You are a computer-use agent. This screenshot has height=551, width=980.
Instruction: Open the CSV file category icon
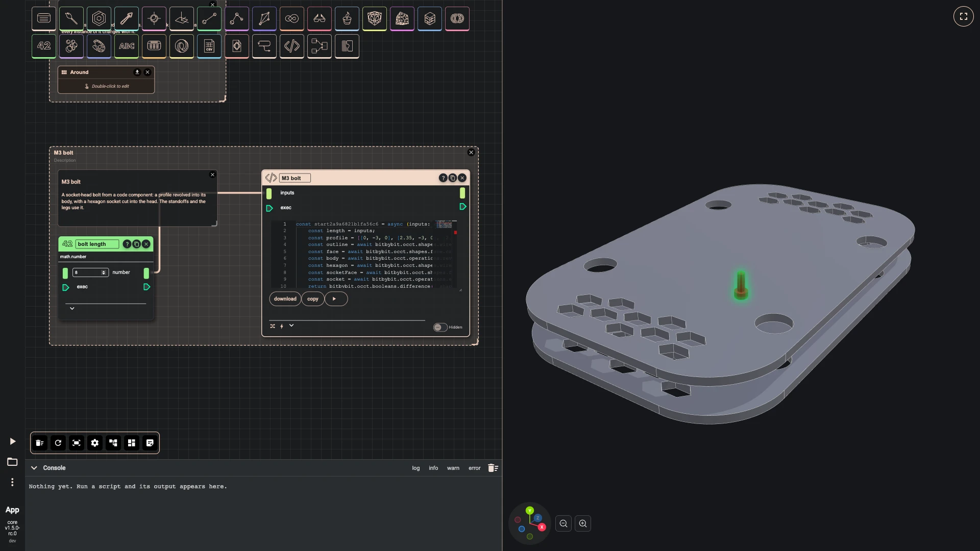click(x=209, y=46)
